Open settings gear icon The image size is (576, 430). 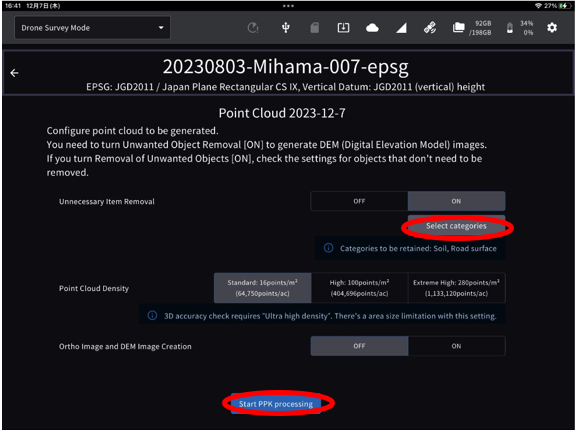point(552,28)
